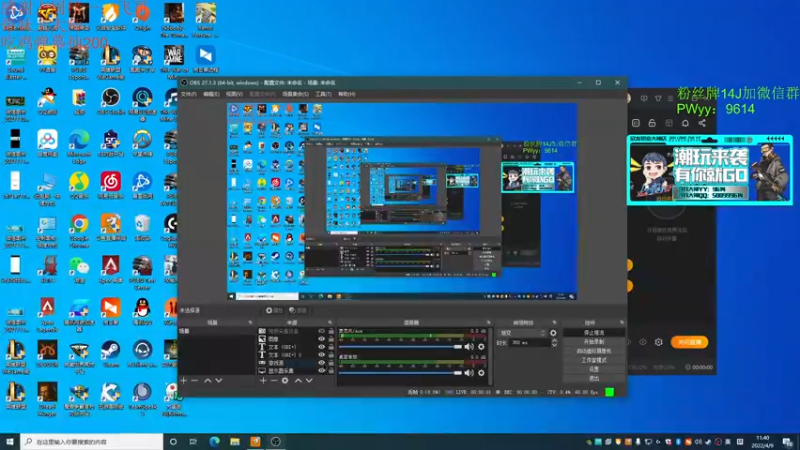This screenshot has width=800, height=450.
Task: Open transition properties gear next to the transition dropdown
Action: point(554,333)
